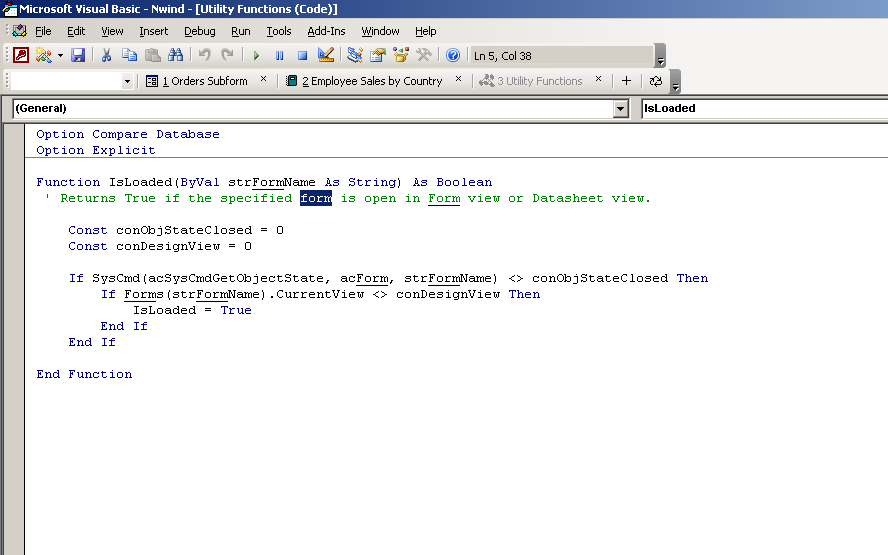Click 'As Boolean' in function declaration
Viewport: 888px width, 555px height.
[x=452, y=182]
